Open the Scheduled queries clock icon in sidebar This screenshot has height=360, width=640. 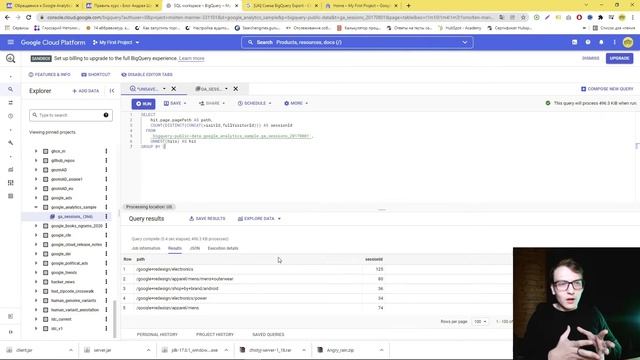11,116
